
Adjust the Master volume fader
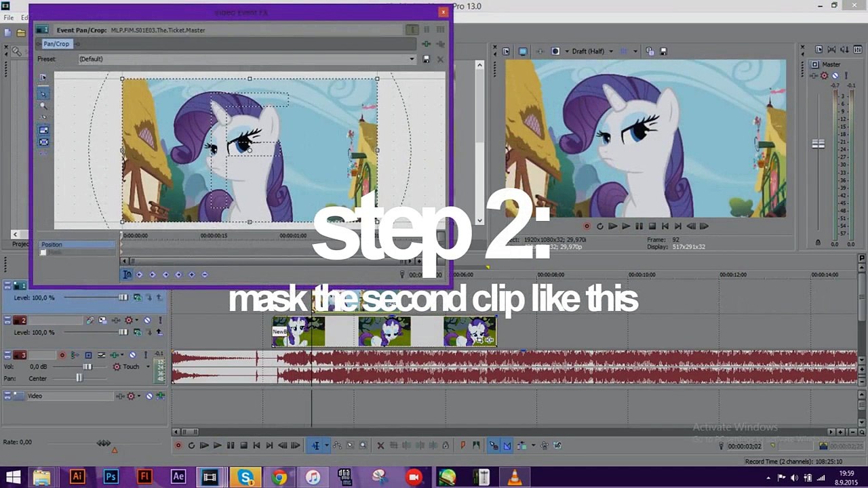(x=818, y=144)
